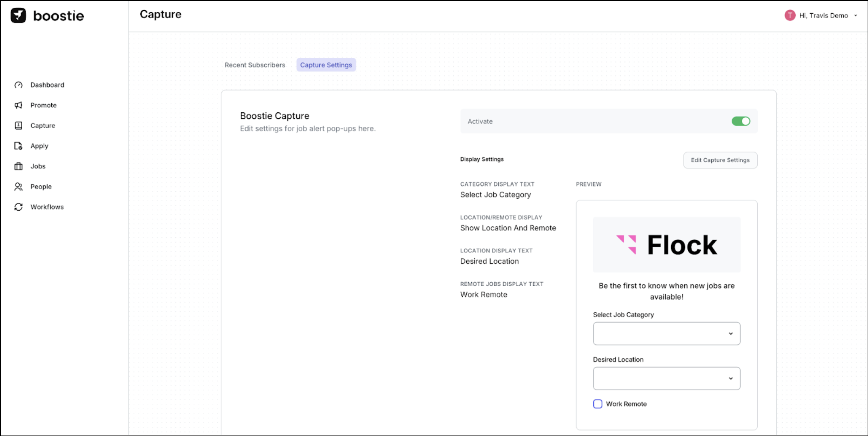Switch to the Recent Subscribers tab
Viewport: 868px width, 436px height.
pos(255,65)
